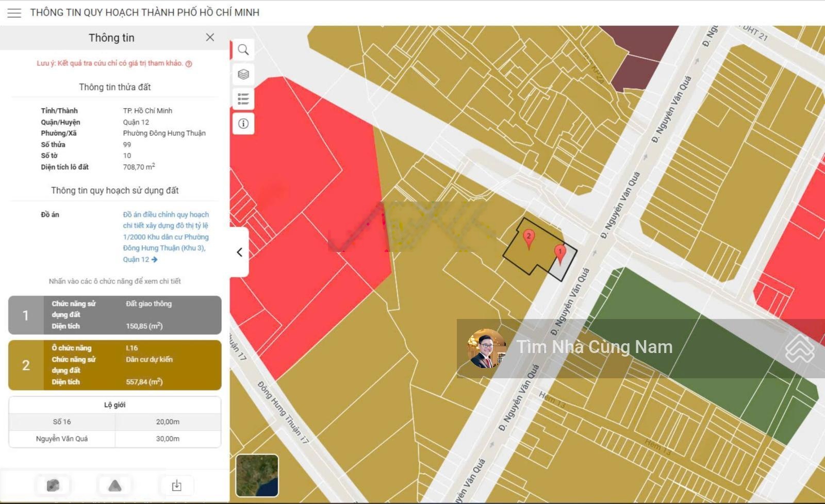825x504 pixels.
Task: Select map marker 2 on the parcel
Action: [x=529, y=239]
